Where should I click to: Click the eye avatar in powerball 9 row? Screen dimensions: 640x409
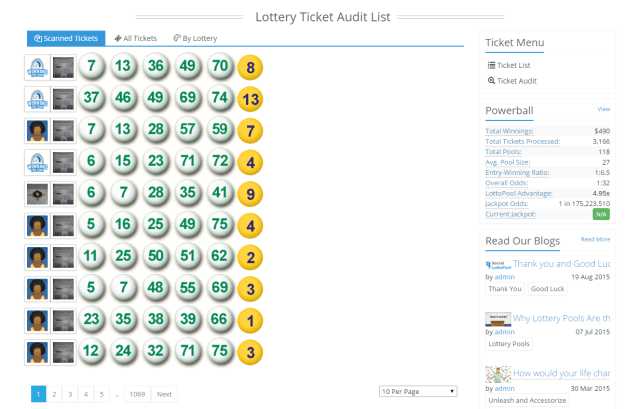pos(36,194)
